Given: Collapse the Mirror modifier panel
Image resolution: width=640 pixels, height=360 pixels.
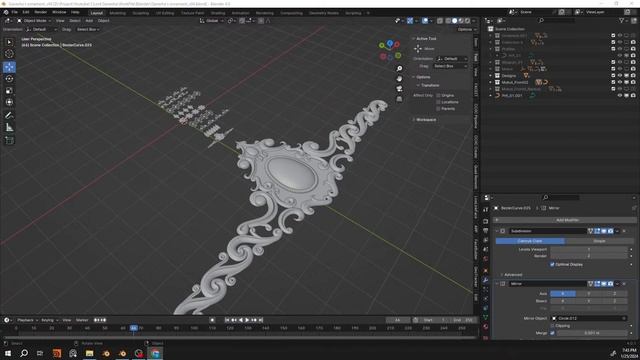Looking at the screenshot, I should pos(497,284).
